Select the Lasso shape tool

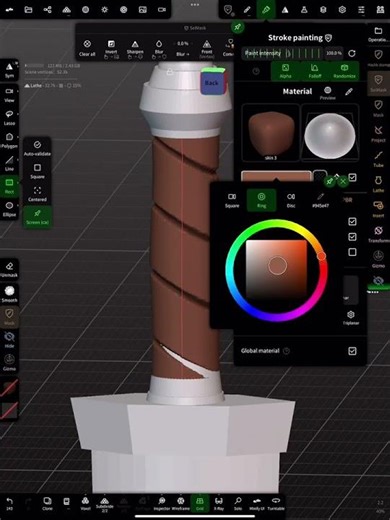point(9,118)
